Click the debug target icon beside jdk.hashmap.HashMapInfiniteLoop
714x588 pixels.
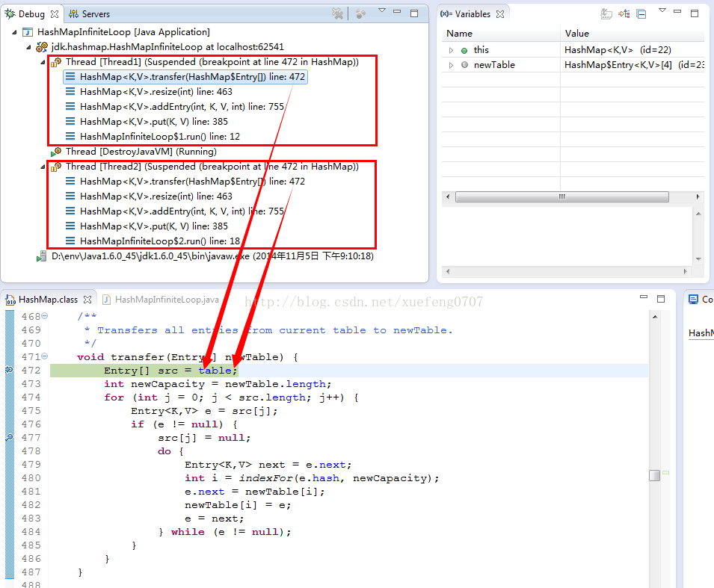pyautogui.click(x=42, y=47)
